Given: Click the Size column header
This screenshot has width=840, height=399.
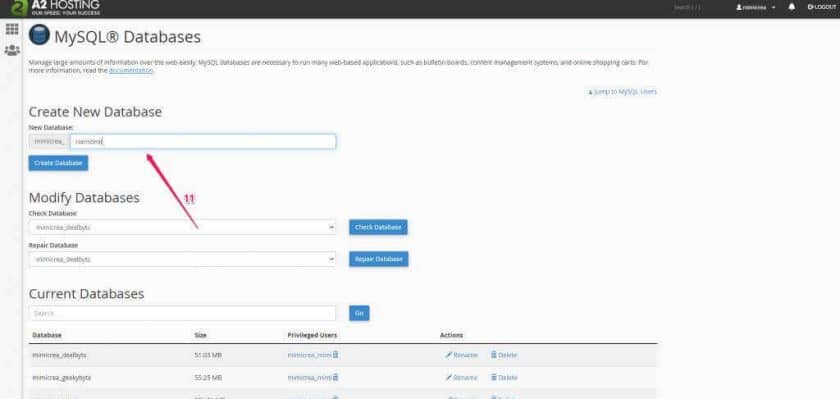Looking at the screenshot, I should pos(200,335).
